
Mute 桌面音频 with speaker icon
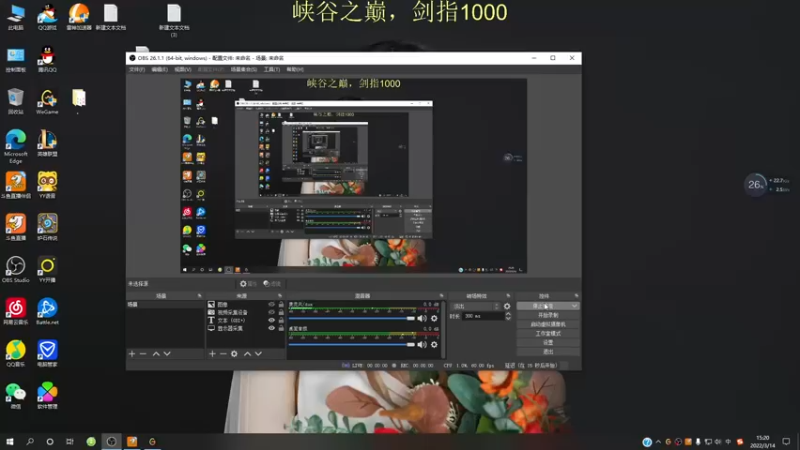(x=422, y=344)
